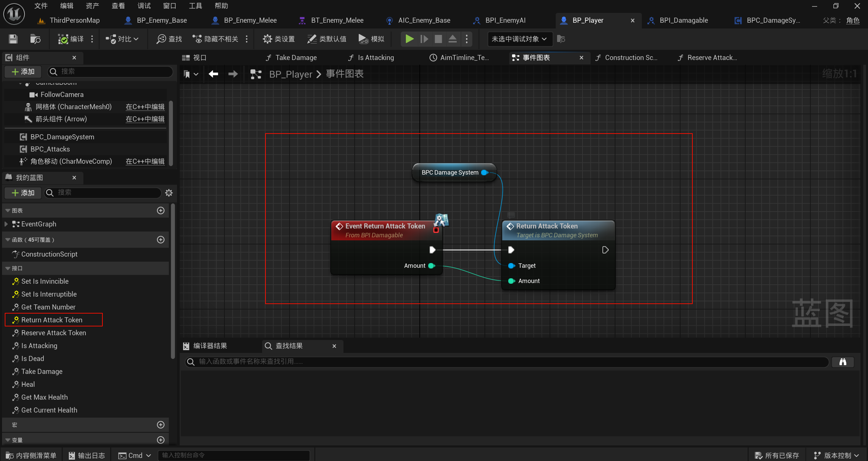The width and height of the screenshot is (868, 461).
Task: Open the Take Damage function tab
Action: (x=296, y=58)
